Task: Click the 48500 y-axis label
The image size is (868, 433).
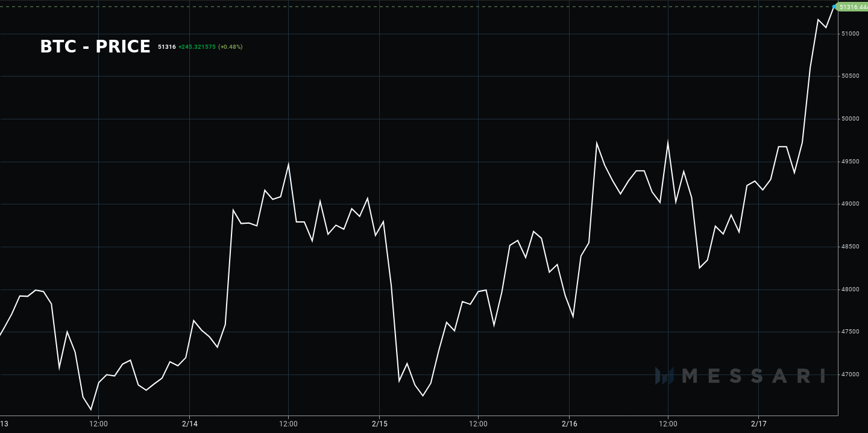Action: 851,247
